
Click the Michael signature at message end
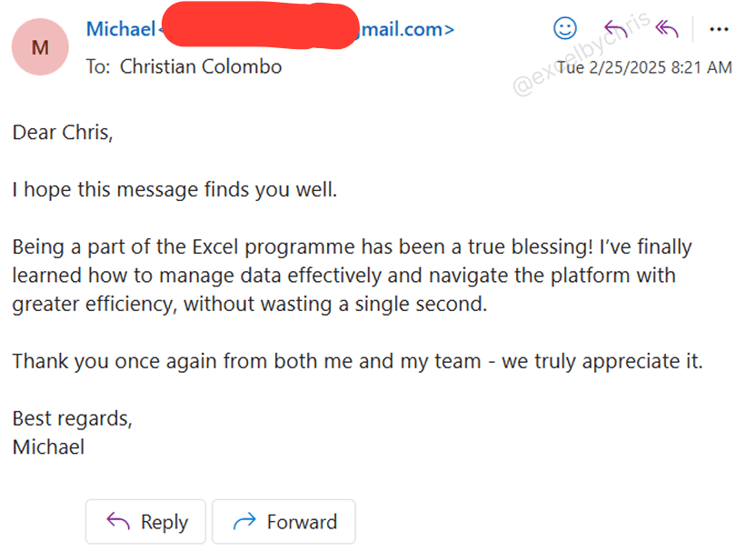48,447
